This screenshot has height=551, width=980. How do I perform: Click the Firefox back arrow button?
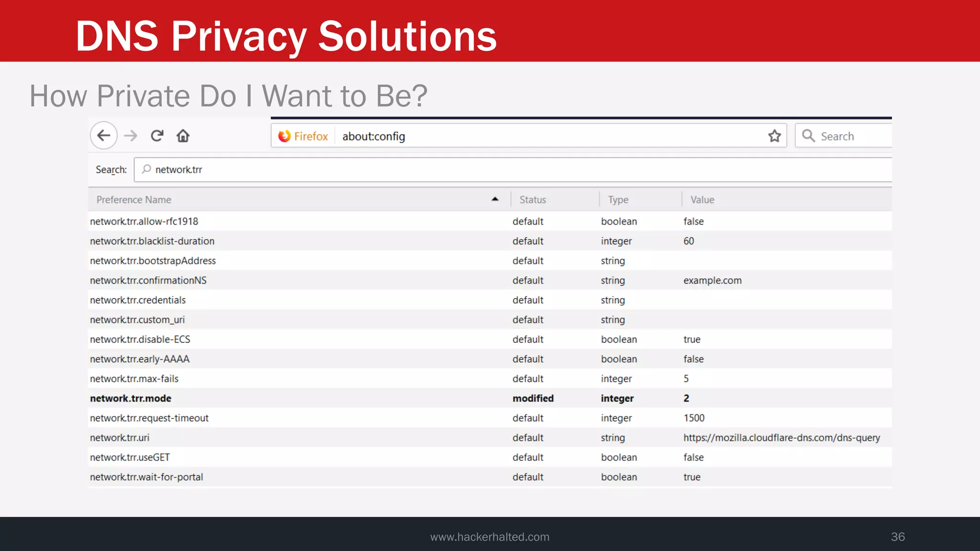[x=104, y=136]
